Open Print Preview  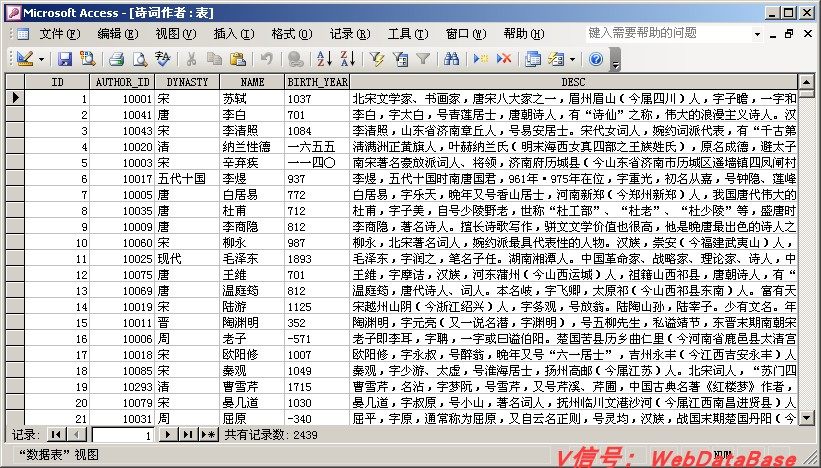[139, 59]
